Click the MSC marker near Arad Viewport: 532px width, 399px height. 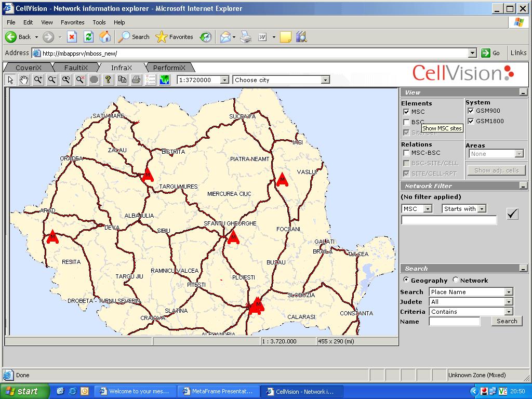click(52, 236)
